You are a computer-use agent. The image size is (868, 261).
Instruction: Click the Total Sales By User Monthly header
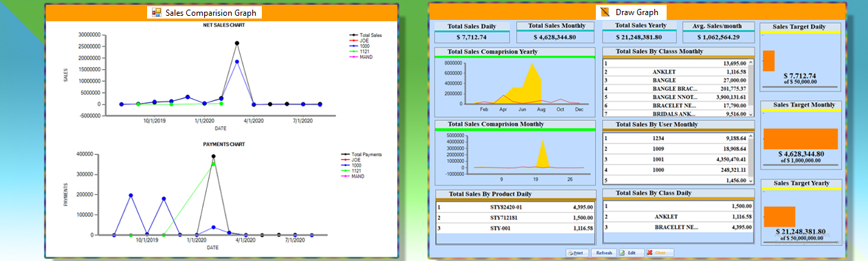[x=678, y=124]
